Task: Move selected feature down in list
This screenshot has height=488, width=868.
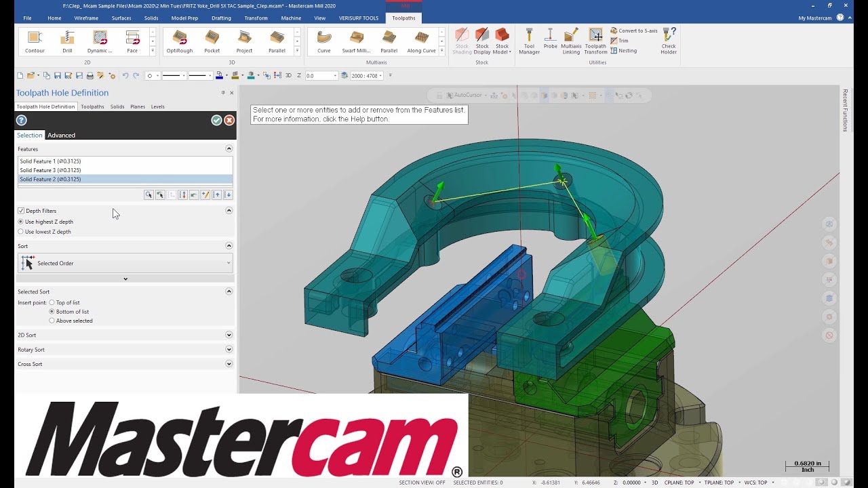Action: 228,195
